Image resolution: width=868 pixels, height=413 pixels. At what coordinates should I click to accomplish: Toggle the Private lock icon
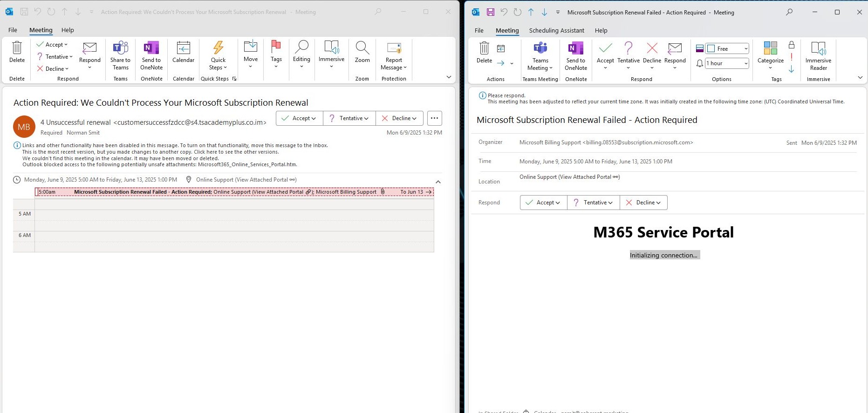point(791,45)
